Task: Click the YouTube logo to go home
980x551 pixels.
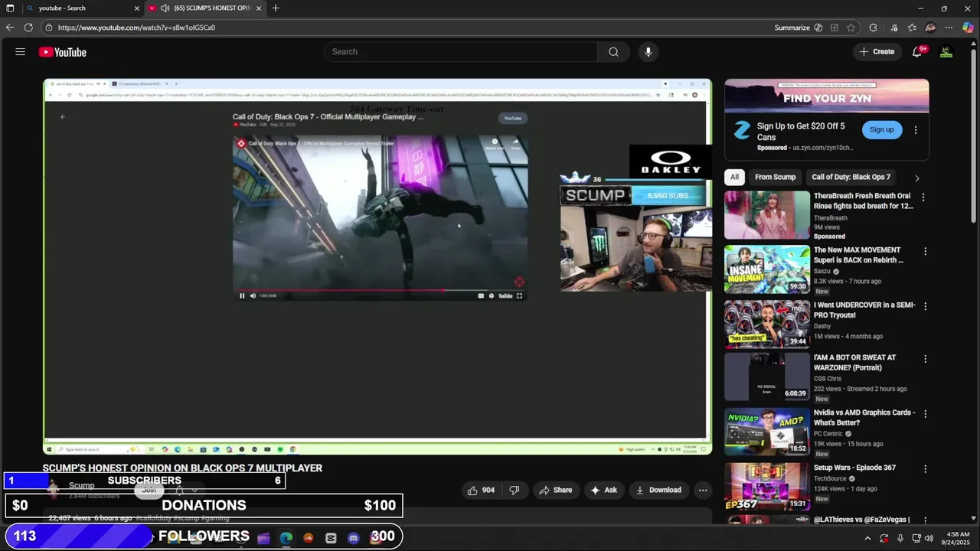Action: click(x=63, y=52)
